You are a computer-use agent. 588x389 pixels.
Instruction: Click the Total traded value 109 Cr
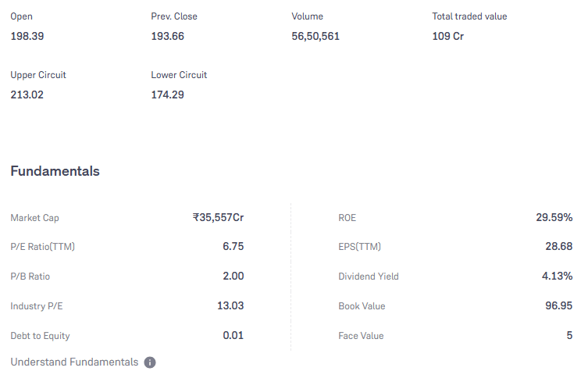(448, 37)
